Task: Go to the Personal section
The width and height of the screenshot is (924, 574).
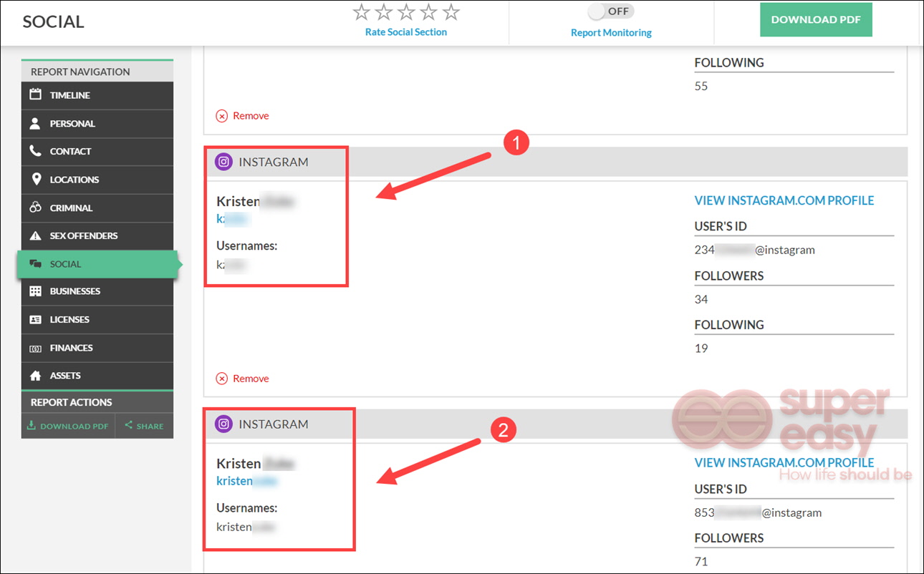Action: 97,123
